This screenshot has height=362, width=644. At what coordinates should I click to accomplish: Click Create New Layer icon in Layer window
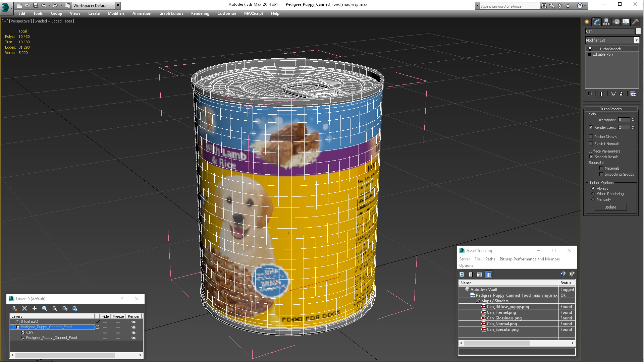14,308
